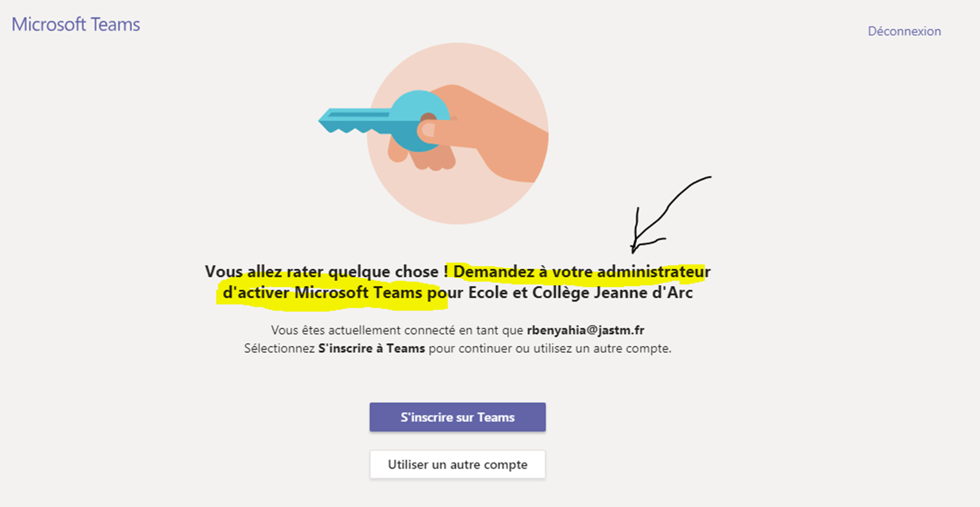
Task: Click the highlighted 'd'activer Microsoft Teams' text
Action: point(323,293)
